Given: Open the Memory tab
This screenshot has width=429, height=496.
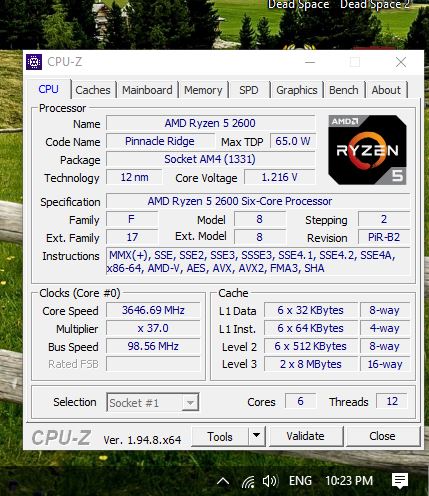Looking at the screenshot, I should pos(203,90).
